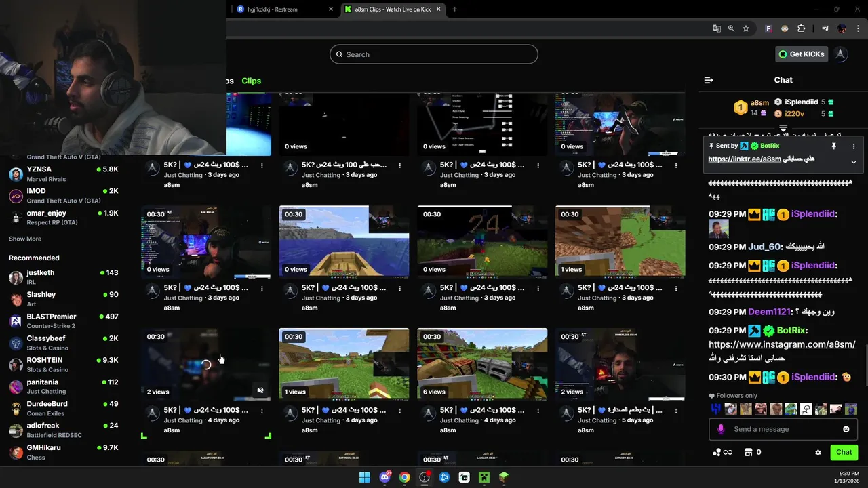Open the Clips tab

pyautogui.click(x=251, y=81)
